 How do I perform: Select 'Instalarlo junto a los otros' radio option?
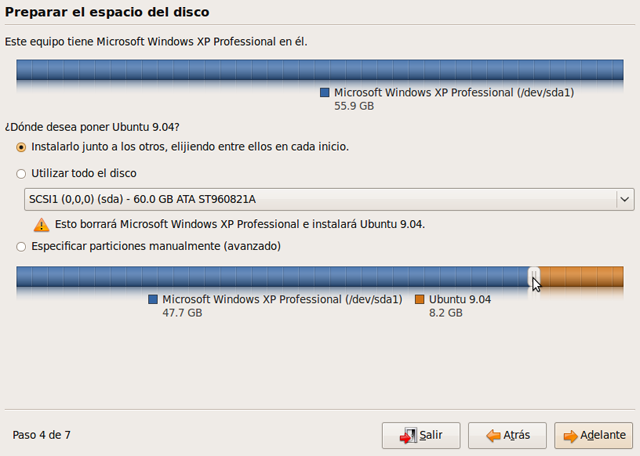pyautogui.click(x=22, y=146)
